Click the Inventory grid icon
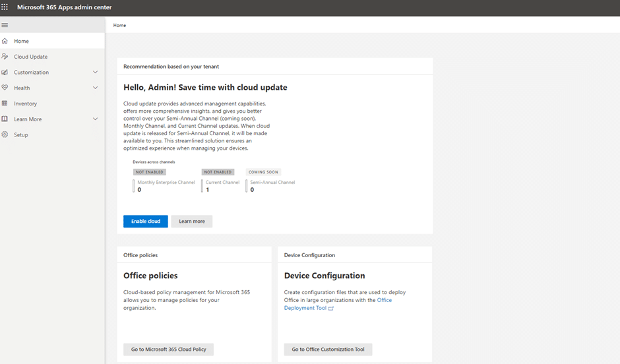Screen dimensions: 620x364 pos(5,104)
